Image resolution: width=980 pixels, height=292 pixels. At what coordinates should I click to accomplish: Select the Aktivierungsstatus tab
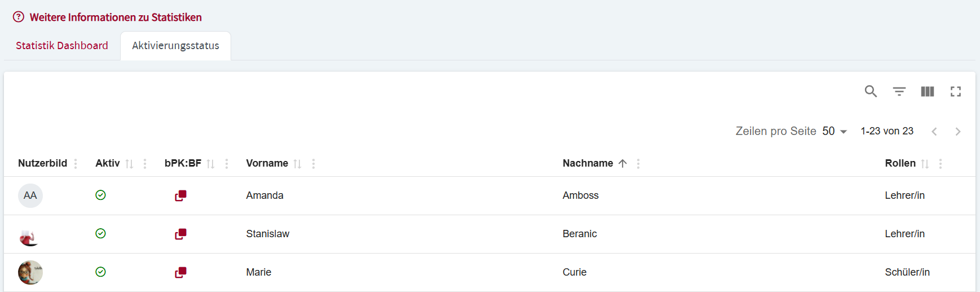tap(175, 46)
